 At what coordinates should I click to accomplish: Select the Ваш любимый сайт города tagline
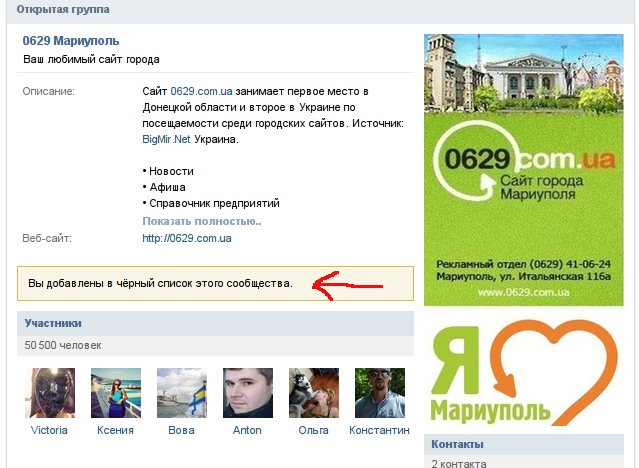(91, 60)
